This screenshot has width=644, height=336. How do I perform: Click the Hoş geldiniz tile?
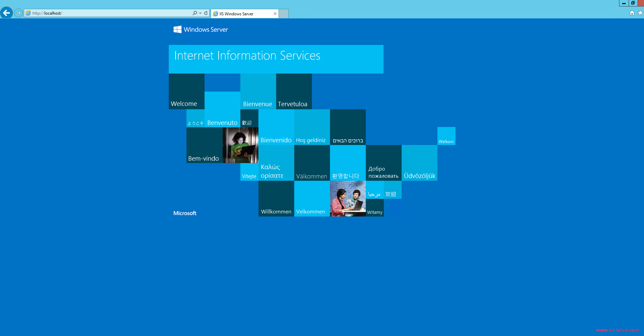click(312, 127)
